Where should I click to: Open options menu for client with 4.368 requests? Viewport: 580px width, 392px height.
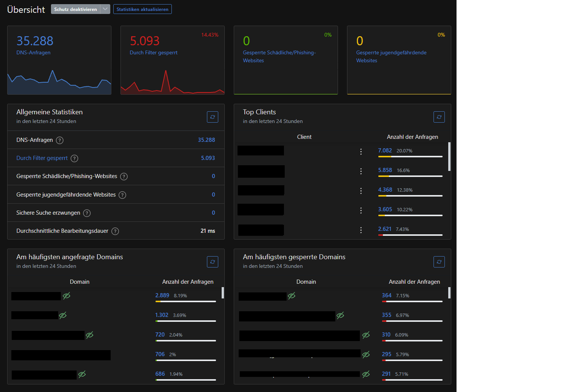(x=361, y=191)
